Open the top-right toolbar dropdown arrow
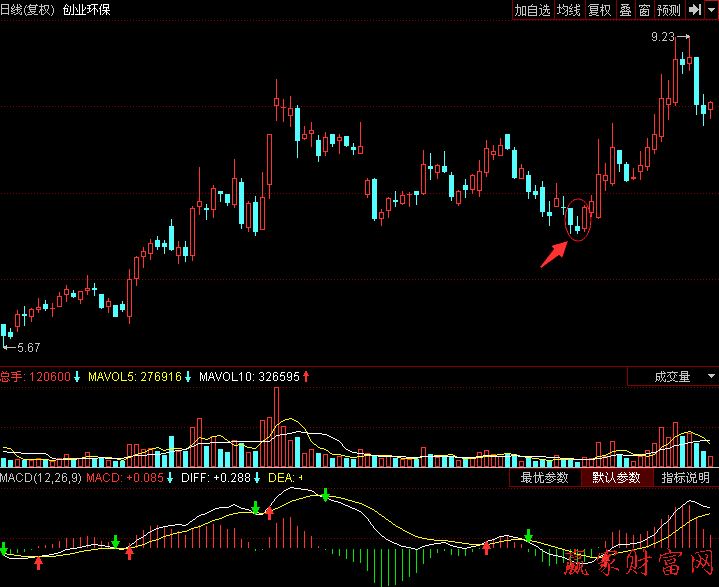 tap(711, 10)
